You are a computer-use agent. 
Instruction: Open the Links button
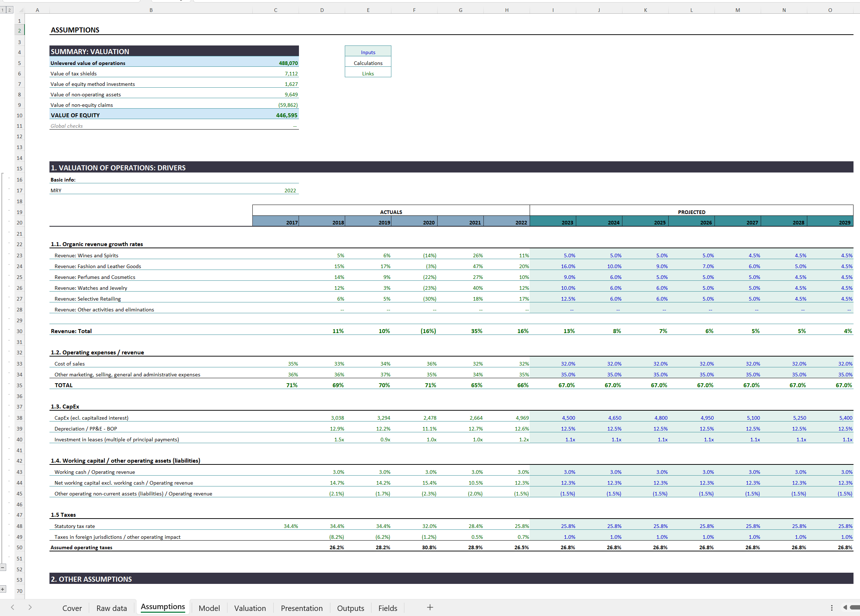[x=368, y=73]
